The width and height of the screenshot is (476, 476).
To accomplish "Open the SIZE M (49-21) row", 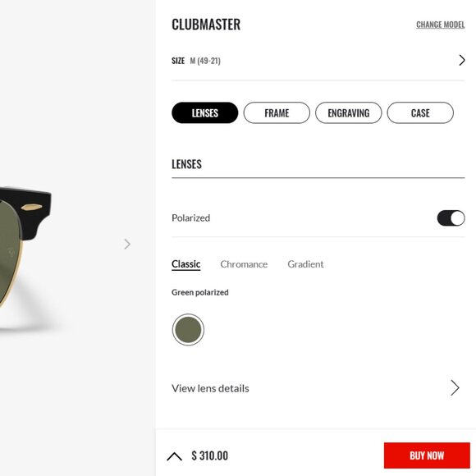I will pyautogui.click(x=318, y=61).
